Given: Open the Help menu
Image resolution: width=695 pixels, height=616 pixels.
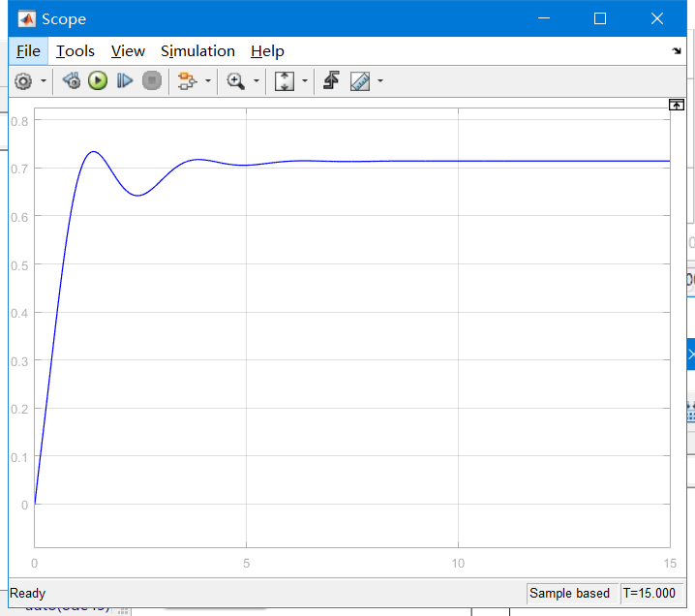Looking at the screenshot, I should click(267, 51).
